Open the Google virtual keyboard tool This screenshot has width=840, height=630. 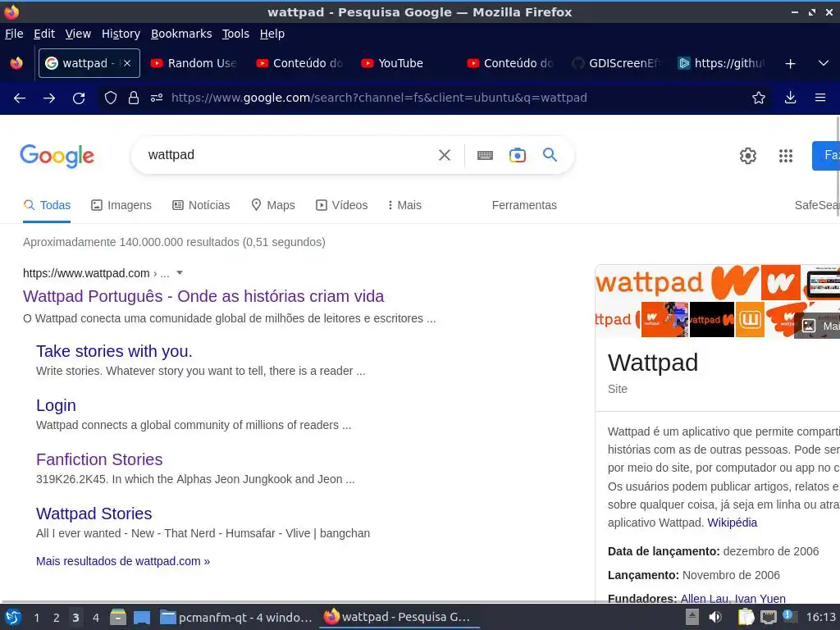tap(485, 155)
